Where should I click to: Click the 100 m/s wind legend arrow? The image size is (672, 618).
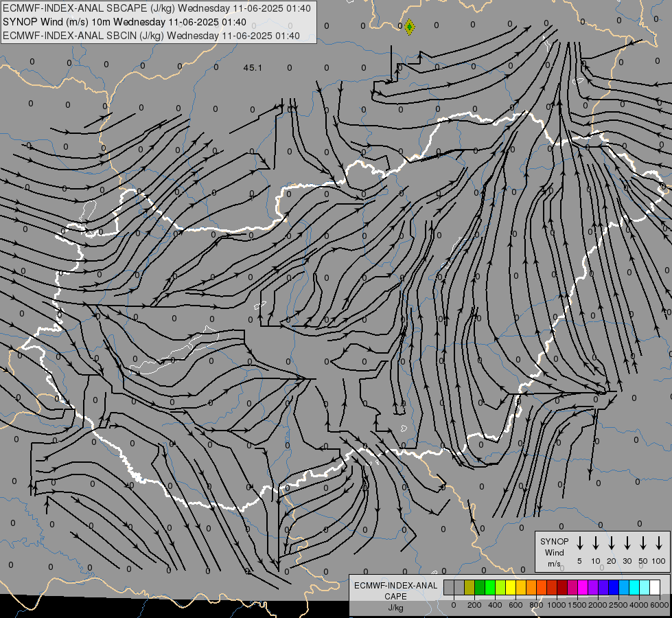pos(659,543)
